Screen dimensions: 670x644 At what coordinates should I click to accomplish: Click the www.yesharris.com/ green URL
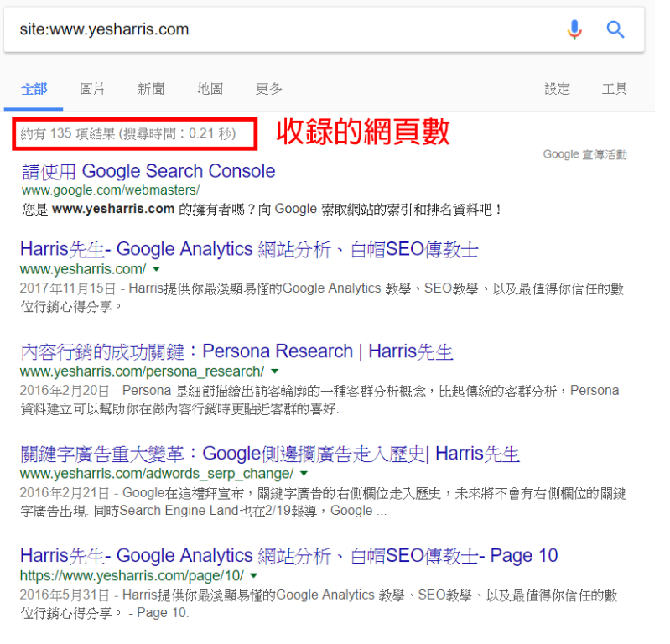click(x=83, y=269)
